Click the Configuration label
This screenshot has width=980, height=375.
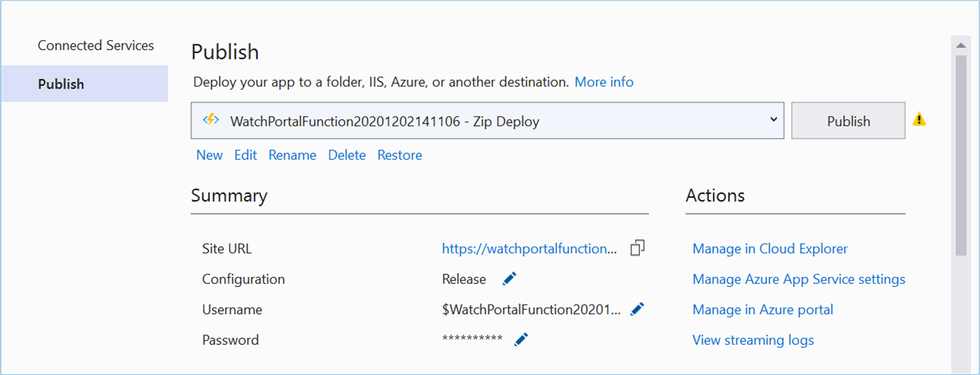243,279
